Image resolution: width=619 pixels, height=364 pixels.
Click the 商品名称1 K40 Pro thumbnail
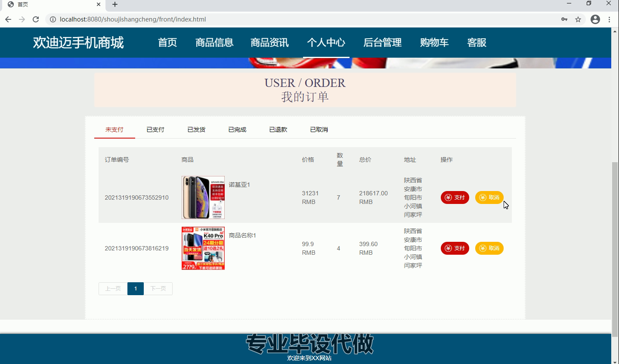[x=203, y=248]
